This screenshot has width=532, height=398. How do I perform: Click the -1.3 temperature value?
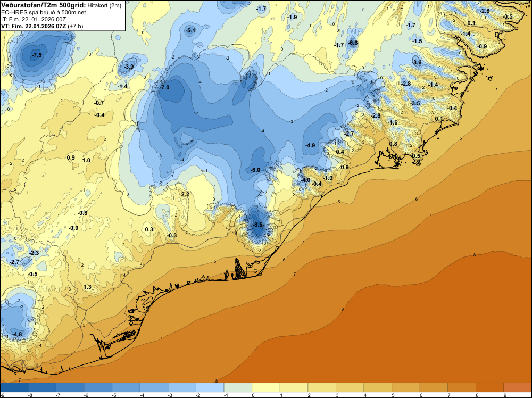click(x=327, y=178)
